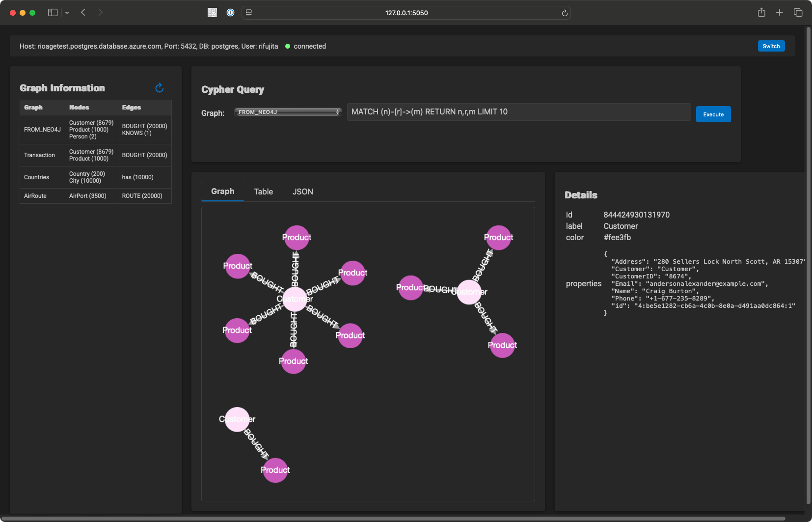
Task: Toggle the Safari sidebar
Action: coord(53,12)
